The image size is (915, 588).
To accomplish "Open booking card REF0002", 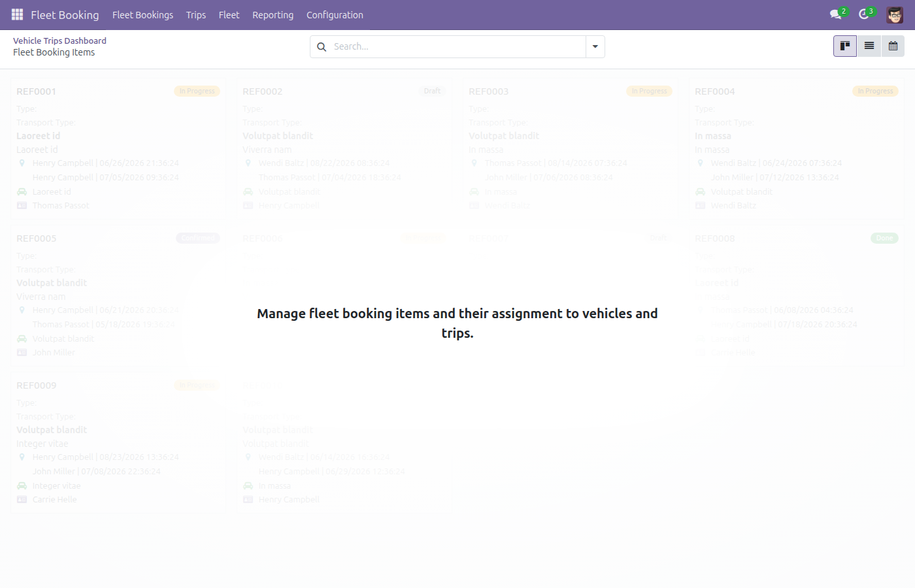I will point(344,148).
